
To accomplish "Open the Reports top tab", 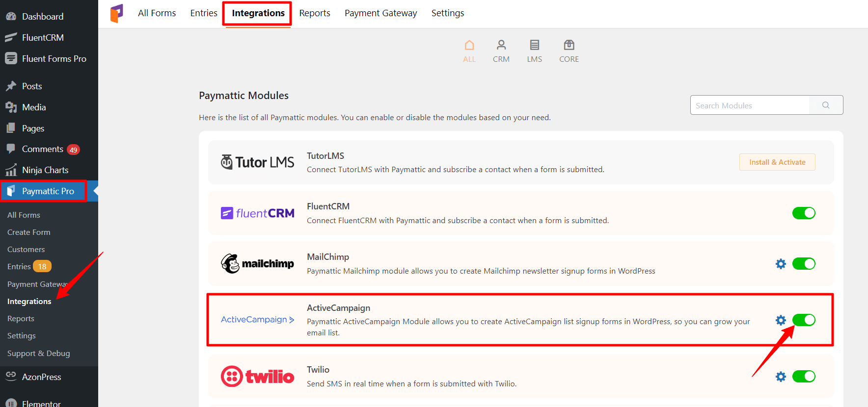I will click(315, 13).
